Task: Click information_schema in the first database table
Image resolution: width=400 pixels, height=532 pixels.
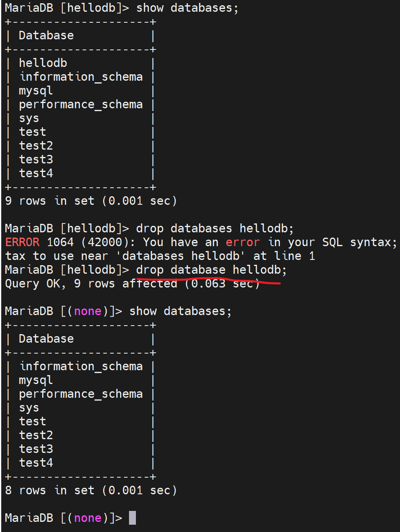Action: 81,77
